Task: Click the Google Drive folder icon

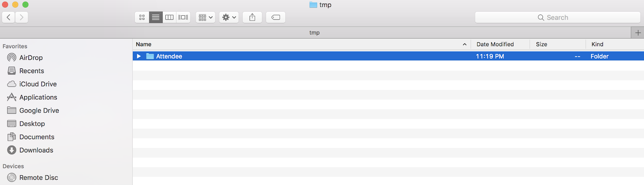Action: click(x=12, y=110)
